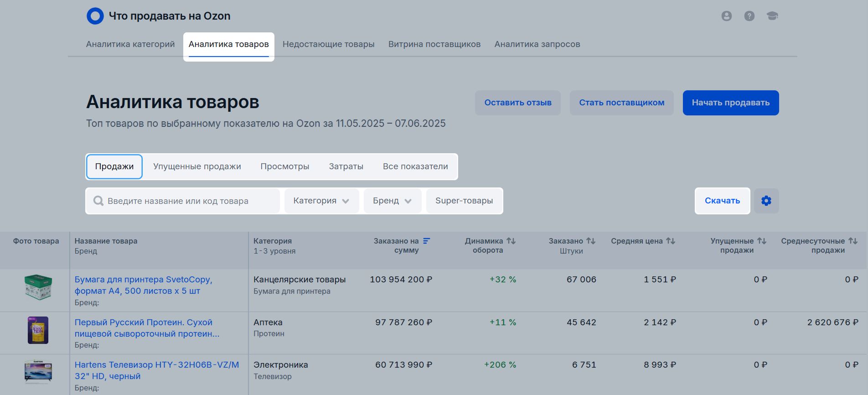Open protein product thumbnail

point(38,330)
